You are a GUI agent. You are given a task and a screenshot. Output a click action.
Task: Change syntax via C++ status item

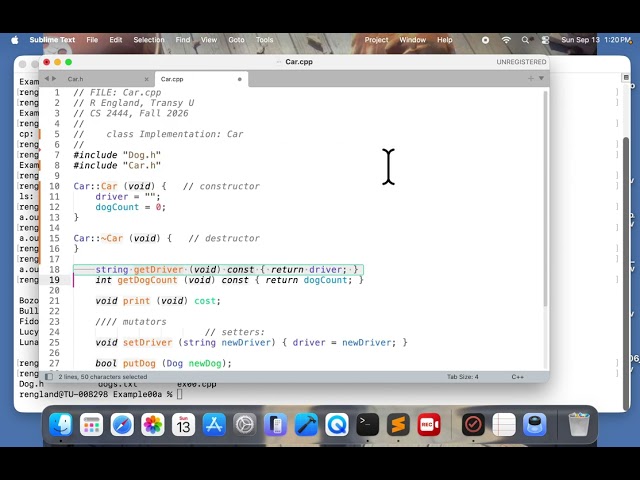pos(518,377)
